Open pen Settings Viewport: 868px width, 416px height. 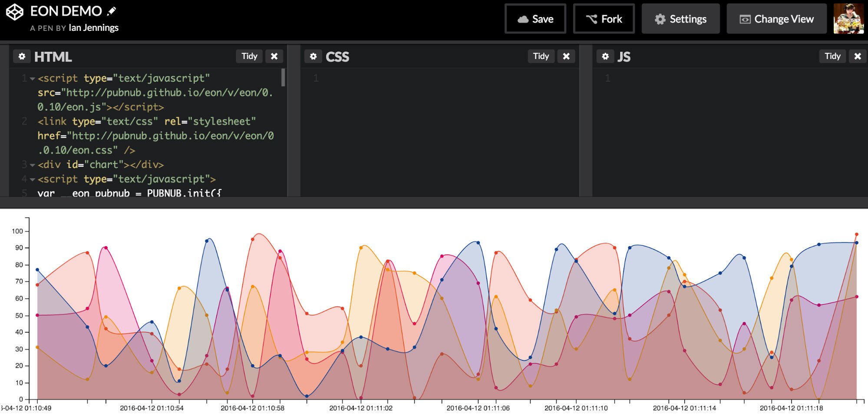[x=680, y=19]
